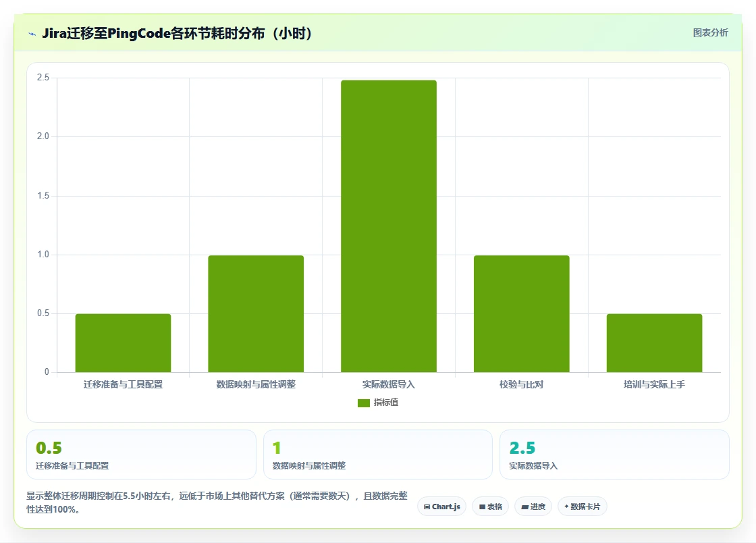Open the 0.5 迁移准备与工具配置 data card
Image resolution: width=756 pixels, height=543 pixels.
pyautogui.click(x=141, y=455)
